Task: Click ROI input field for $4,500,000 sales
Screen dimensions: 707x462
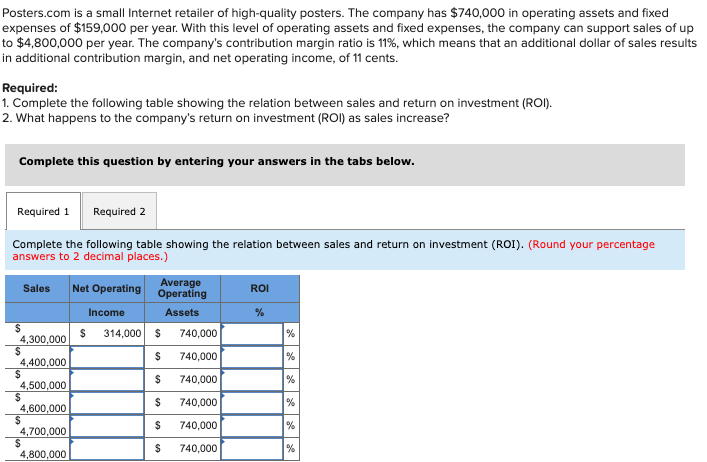Action: pos(252,380)
